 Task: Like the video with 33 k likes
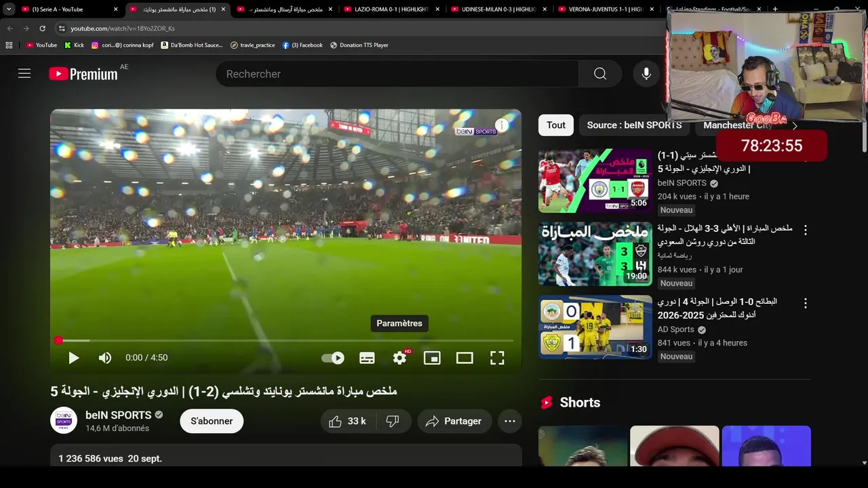347,421
